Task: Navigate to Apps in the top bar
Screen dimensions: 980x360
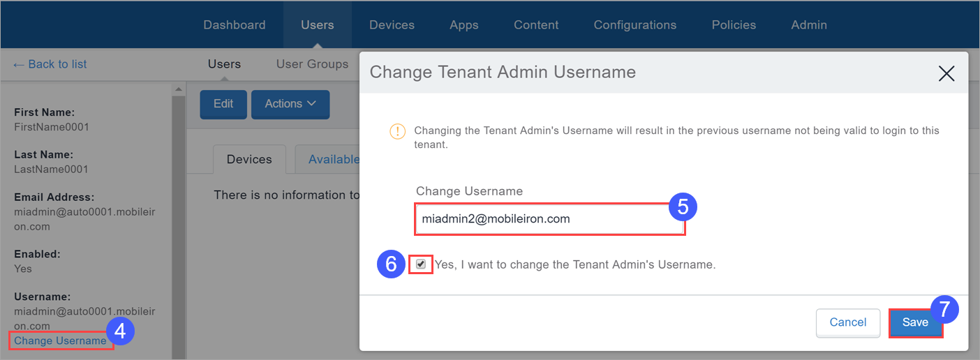Action: (464, 25)
